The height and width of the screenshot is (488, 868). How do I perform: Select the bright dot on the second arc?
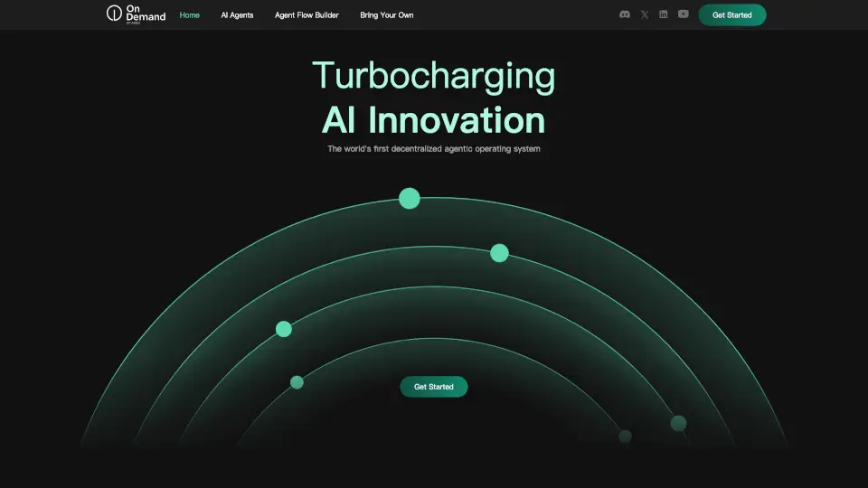pyautogui.click(x=499, y=253)
